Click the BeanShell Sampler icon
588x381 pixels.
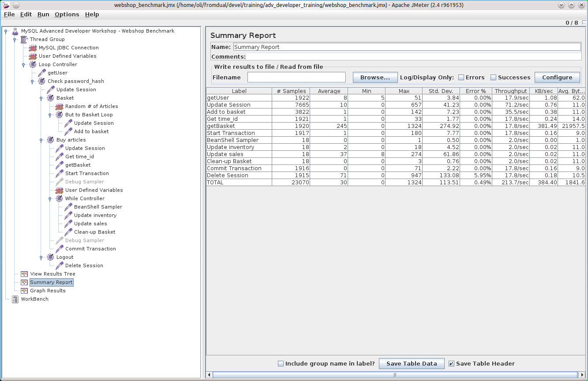click(x=68, y=207)
